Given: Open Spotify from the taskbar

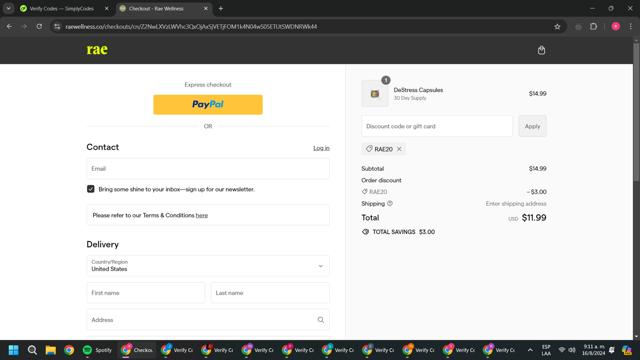Looking at the screenshot, I should click(x=97, y=350).
